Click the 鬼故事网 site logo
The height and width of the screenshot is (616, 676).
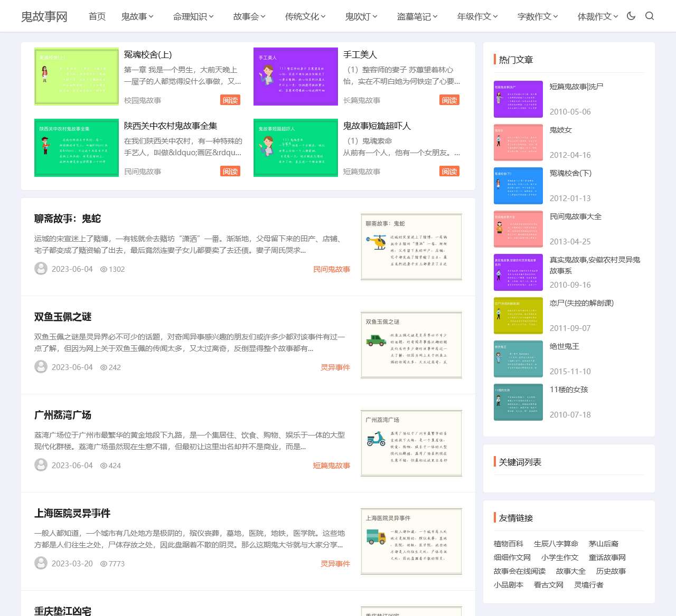(x=44, y=16)
